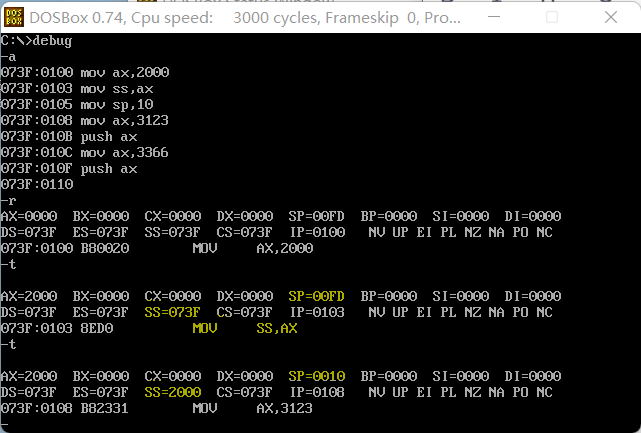Click the '-r' register command
The height and width of the screenshot is (433, 641).
(x=8, y=201)
